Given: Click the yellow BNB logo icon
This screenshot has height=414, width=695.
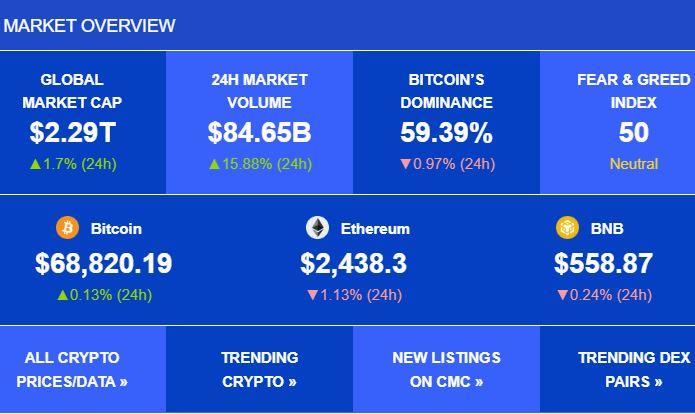Looking at the screenshot, I should click(567, 228).
